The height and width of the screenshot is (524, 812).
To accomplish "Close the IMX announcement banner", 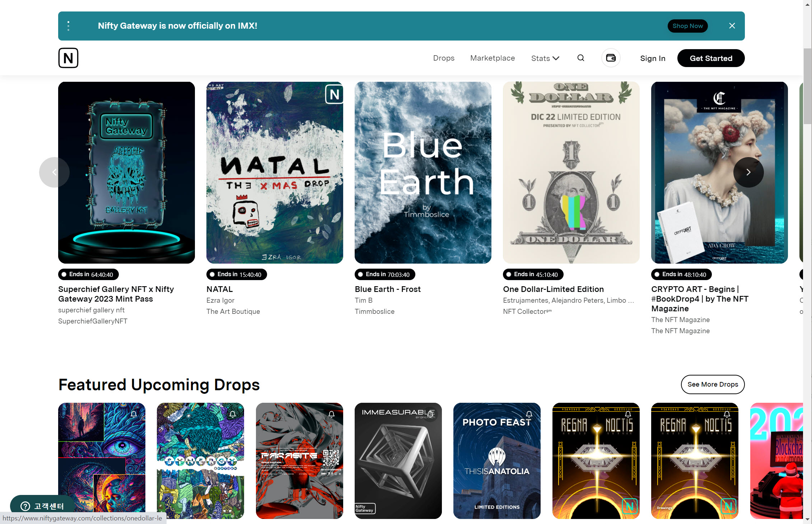I will coord(732,26).
